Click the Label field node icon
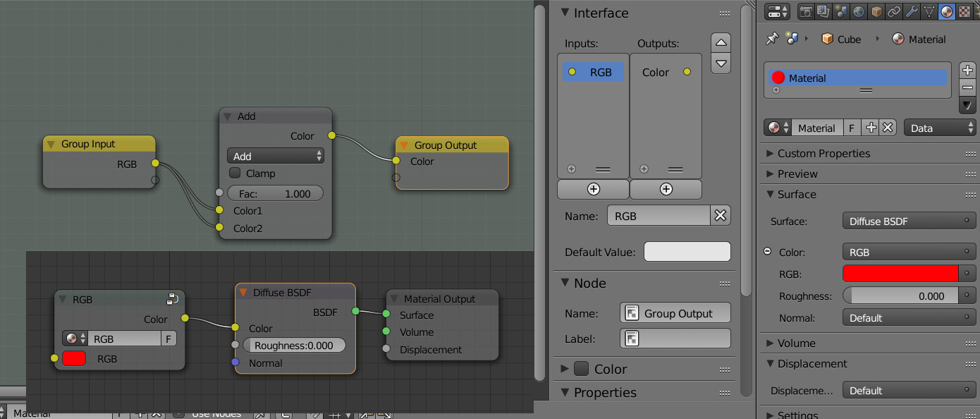Viewport: 980px width, 419px height. pyautogui.click(x=632, y=339)
